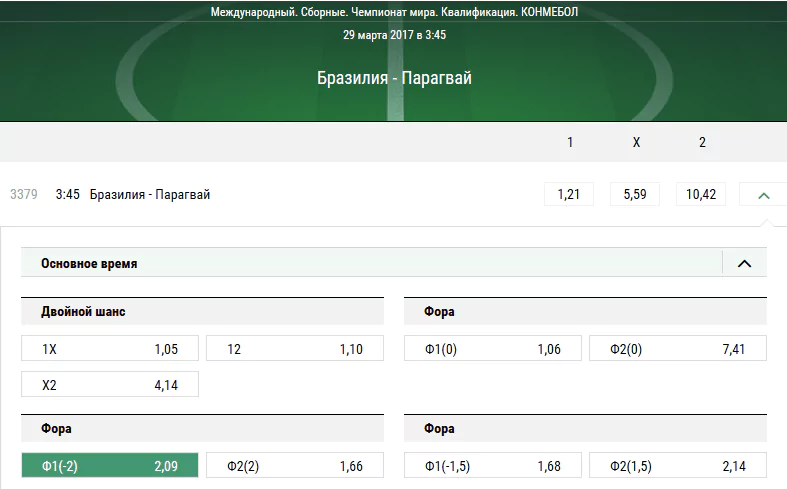Deselect highlighted Ф1(-2) bet 2,09
Viewport: 787px width, 489px height.
pyautogui.click(x=110, y=465)
